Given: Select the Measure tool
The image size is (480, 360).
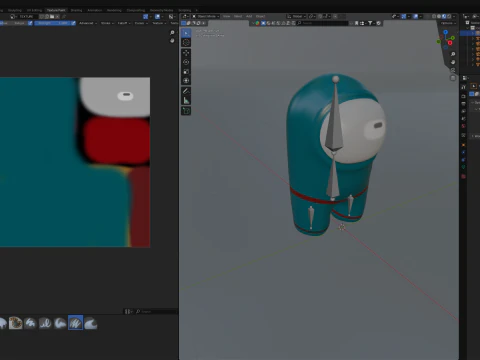Looking at the screenshot, I should point(186,100).
